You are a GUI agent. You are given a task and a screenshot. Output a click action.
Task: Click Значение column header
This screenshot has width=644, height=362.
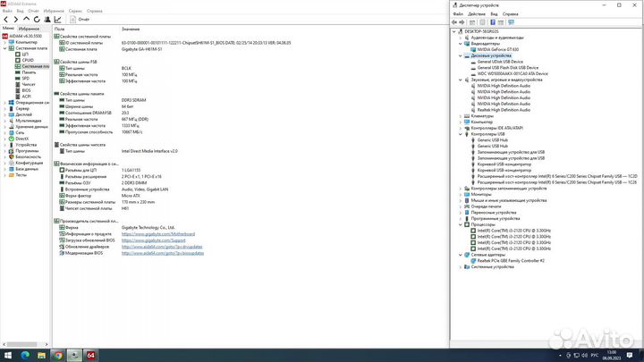pyautogui.click(x=131, y=29)
